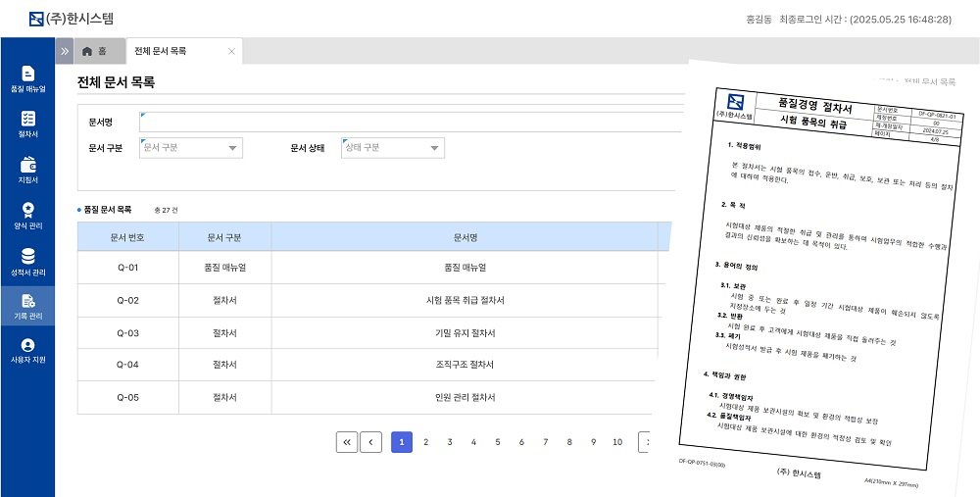Go to page 9
Screen dimensions: 980x497
click(x=593, y=442)
